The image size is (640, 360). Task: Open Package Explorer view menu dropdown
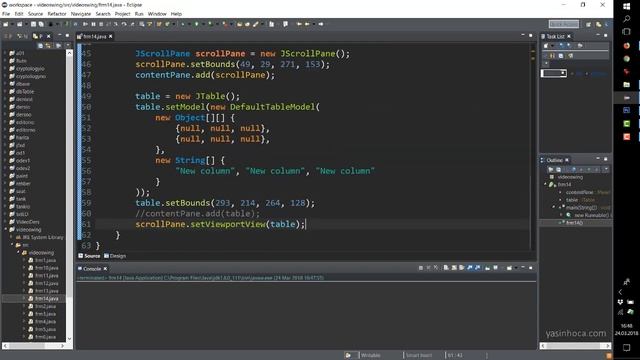click(x=68, y=45)
